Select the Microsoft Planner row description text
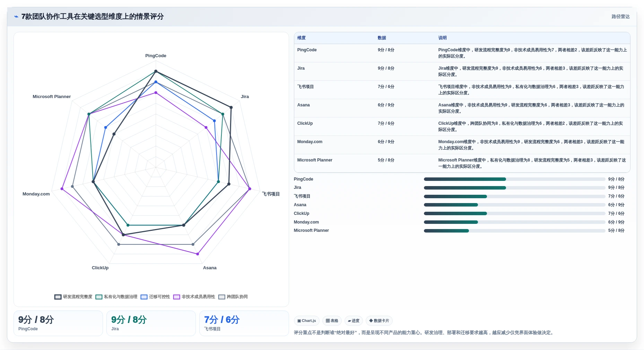 (x=532, y=163)
